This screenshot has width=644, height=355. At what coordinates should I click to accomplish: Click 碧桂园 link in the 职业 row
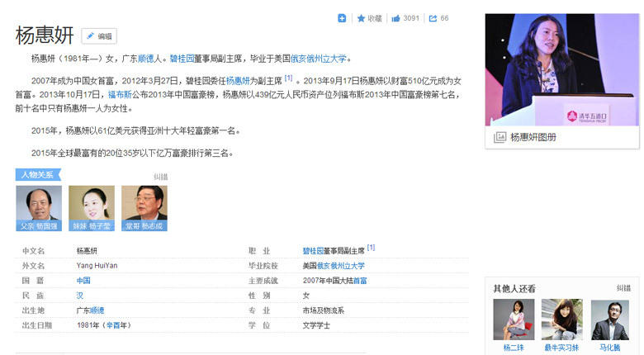(313, 251)
